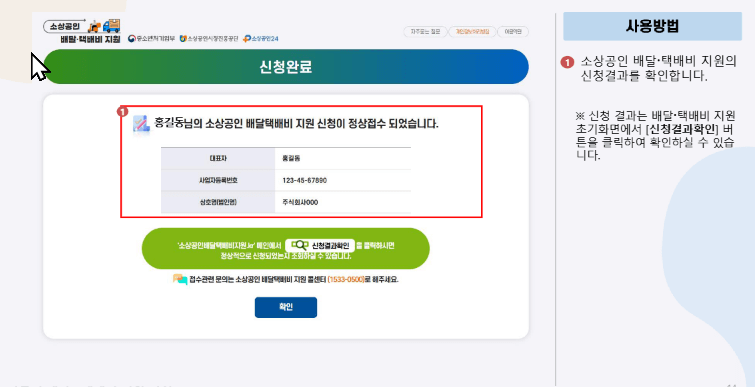The height and width of the screenshot is (387, 755).
Task: Click the 접수관련 문의는 소상공인 배달택배비 지원 콜센터 text
Action: (258, 280)
